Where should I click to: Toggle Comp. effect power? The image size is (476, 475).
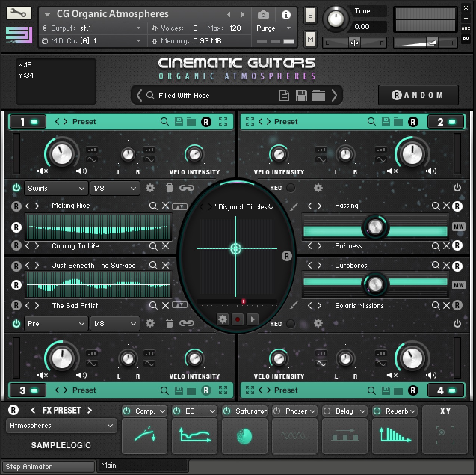[127, 411]
